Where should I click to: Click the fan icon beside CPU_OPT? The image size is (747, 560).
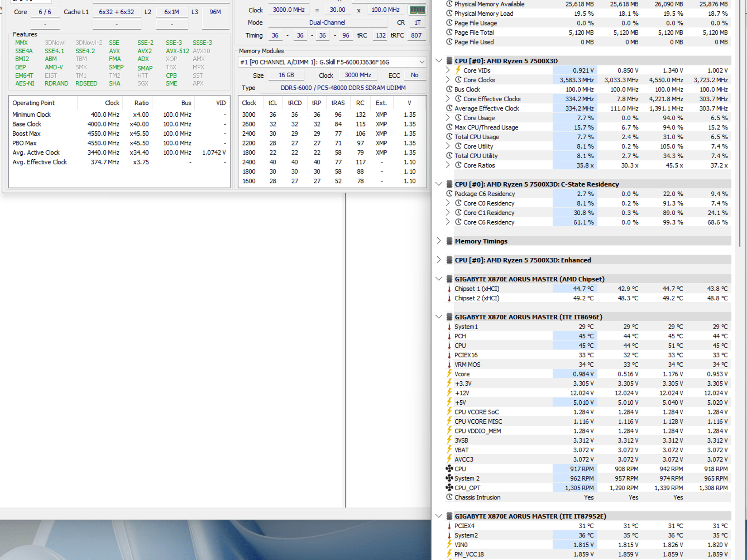449,487
